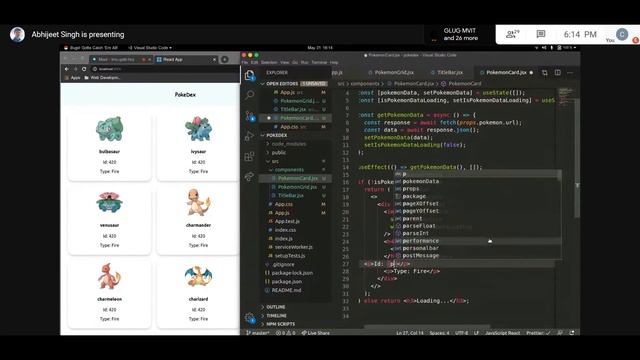Screen dimensions: 640x360
Task: Click the browser back arrow
Action: 67,69
